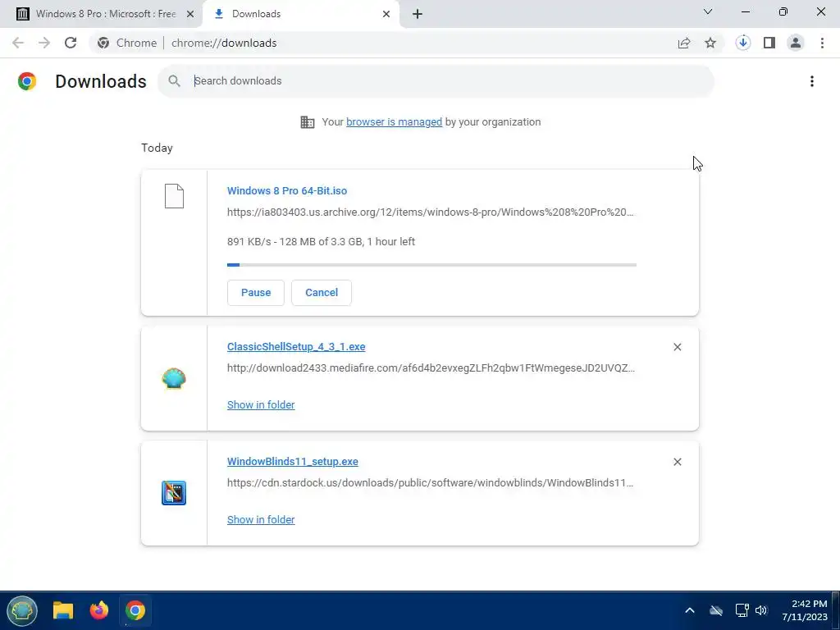Remove ClassicShellSetup_4_3_1.exe from the list

[x=677, y=347]
